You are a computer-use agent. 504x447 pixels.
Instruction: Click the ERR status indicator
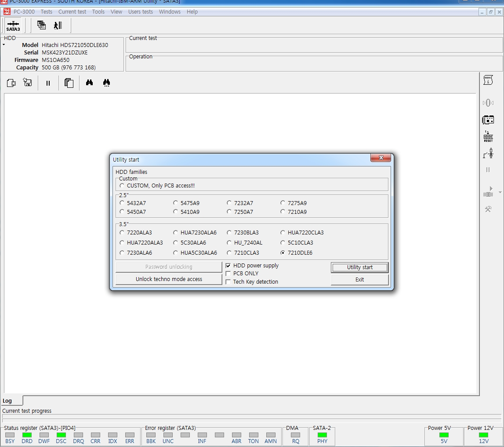(x=130, y=435)
